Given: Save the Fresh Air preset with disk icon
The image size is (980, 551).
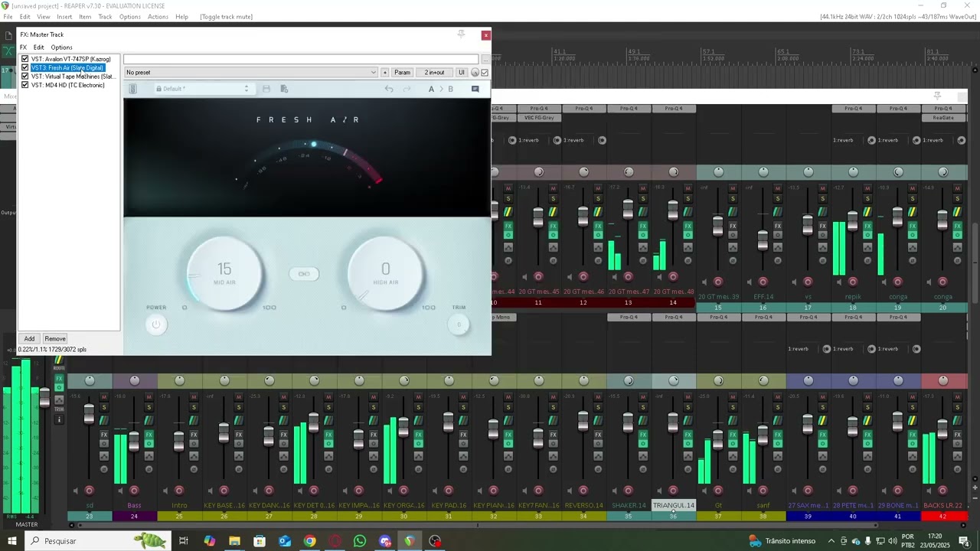Looking at the screenshot, I should point(266,89).
